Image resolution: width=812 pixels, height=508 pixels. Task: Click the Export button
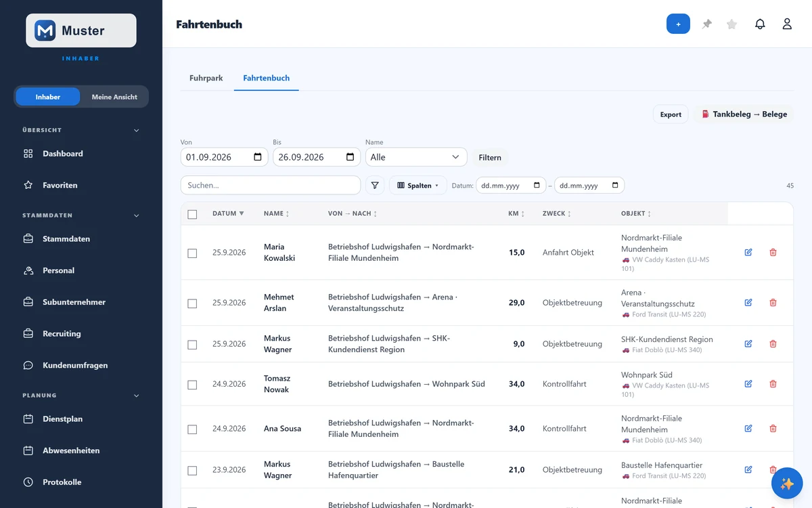click(671, 114)
